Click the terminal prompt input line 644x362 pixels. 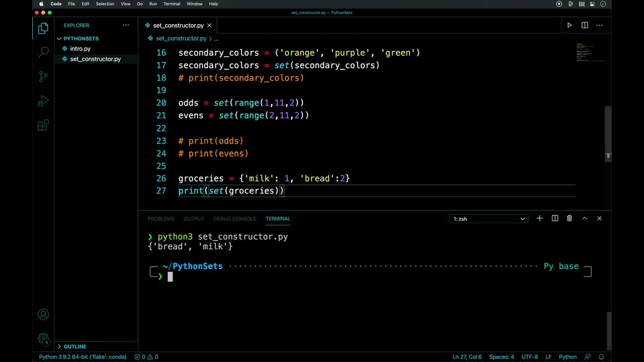(170, 277)
